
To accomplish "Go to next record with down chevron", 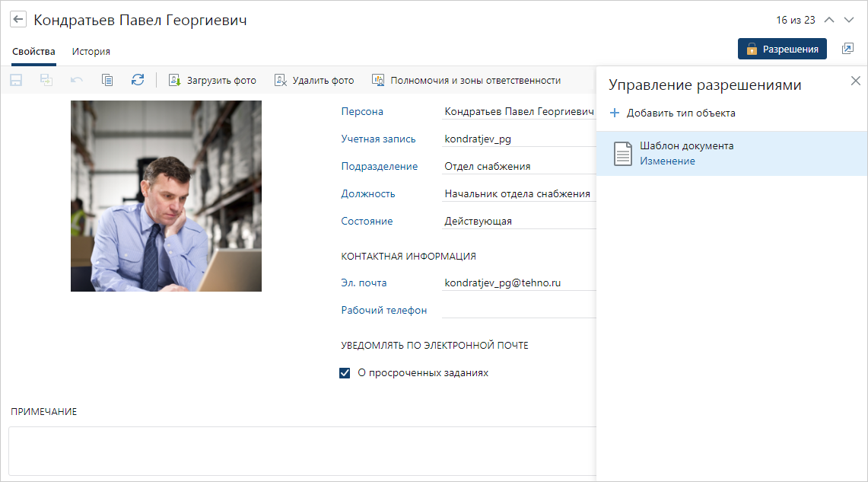I will pos(849,20).
